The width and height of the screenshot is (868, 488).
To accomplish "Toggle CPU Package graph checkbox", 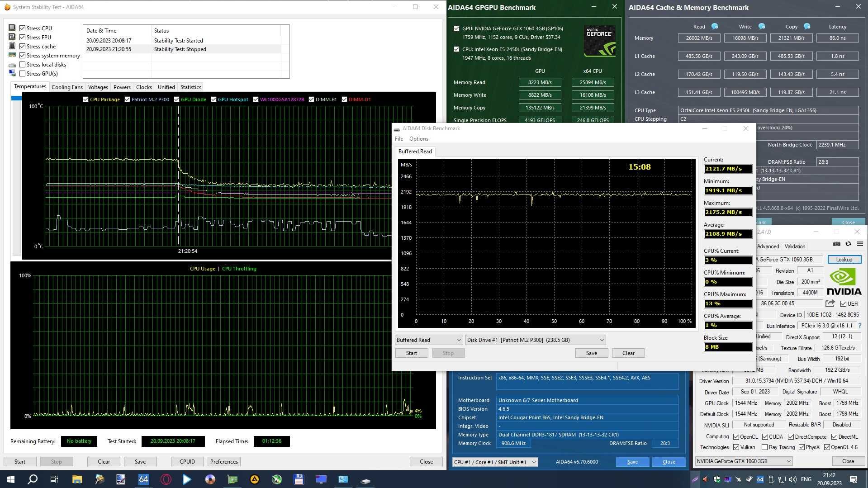I will coord(85,99).
